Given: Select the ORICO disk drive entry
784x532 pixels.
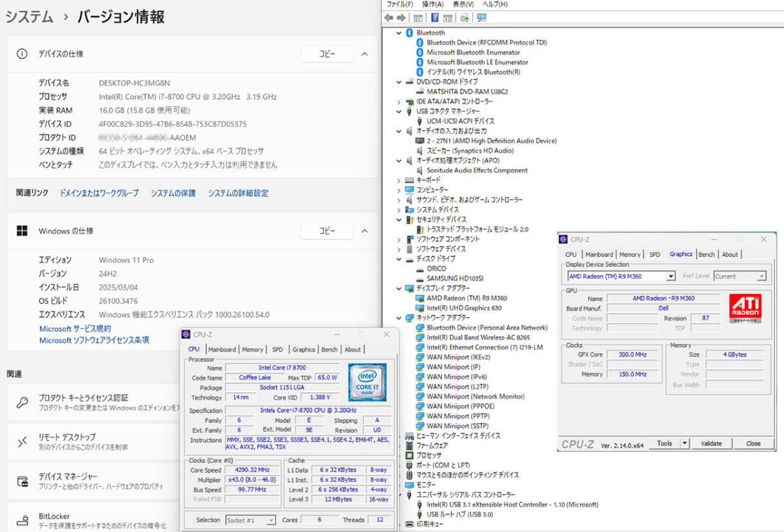Looking at the screenshot, I should point(436,268).
